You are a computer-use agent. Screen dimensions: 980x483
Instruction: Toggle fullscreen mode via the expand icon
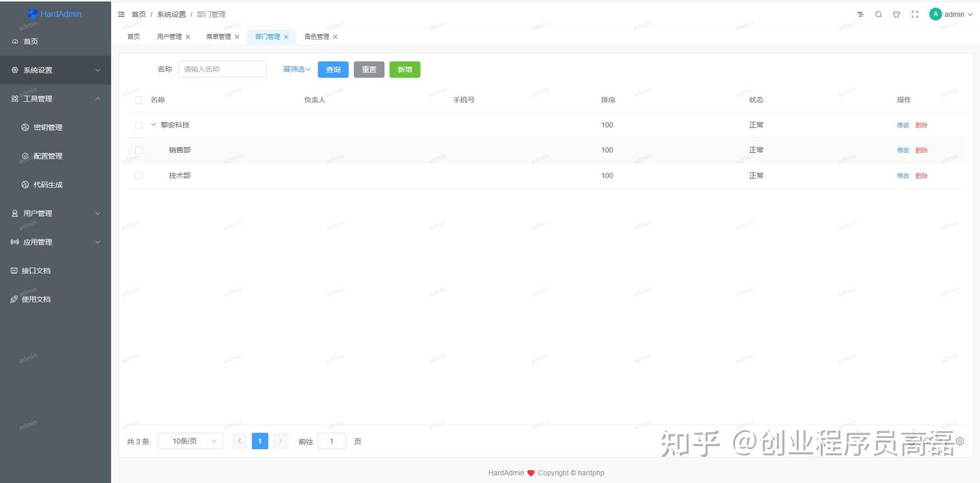tap(915, 14)
